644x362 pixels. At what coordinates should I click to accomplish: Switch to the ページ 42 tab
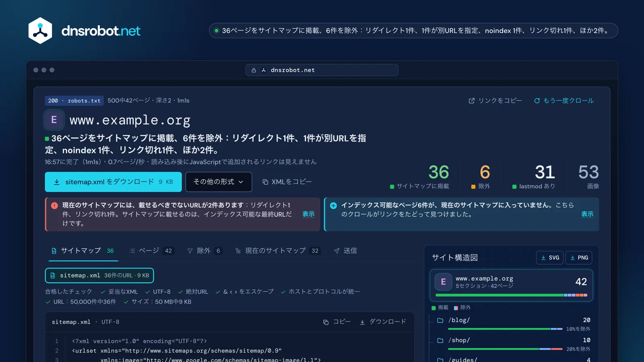point(151,251)
